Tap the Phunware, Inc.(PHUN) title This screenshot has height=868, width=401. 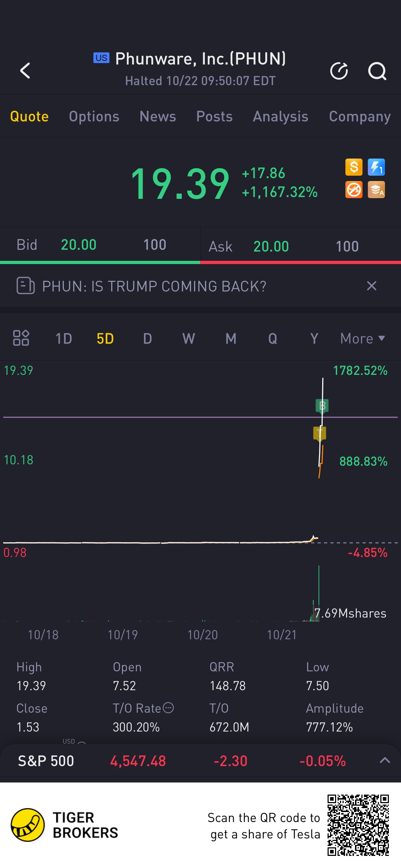201,58
